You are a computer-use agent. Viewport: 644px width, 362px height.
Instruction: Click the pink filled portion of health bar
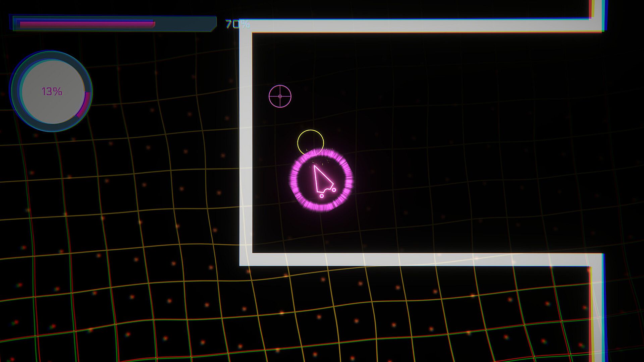(x=87, y=24)
